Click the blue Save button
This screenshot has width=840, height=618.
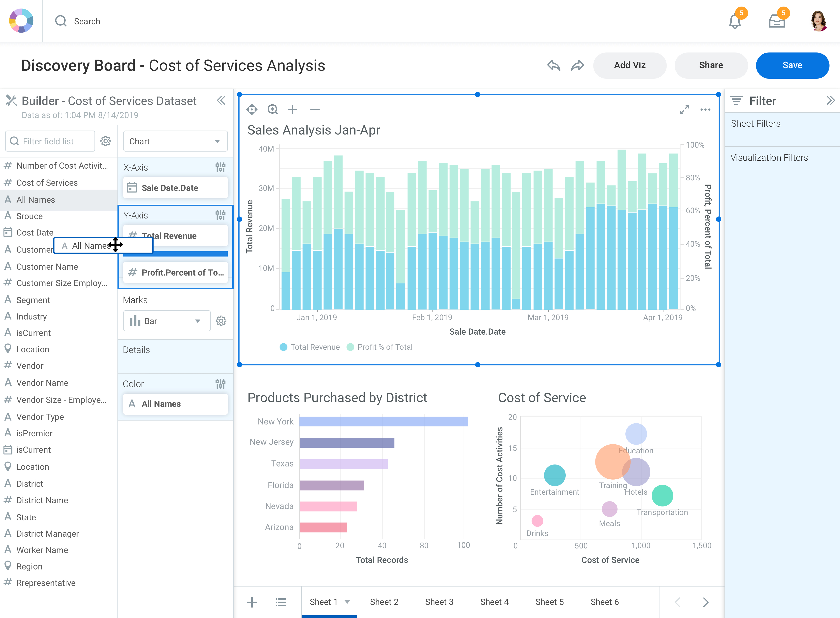click(x=792, y=65)
